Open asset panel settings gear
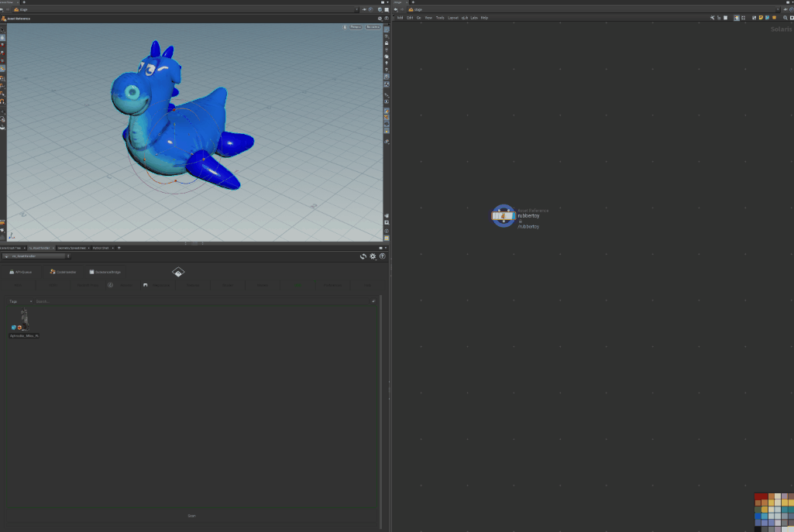This screenshot has height=532, width=794. (x=373, y=256)
